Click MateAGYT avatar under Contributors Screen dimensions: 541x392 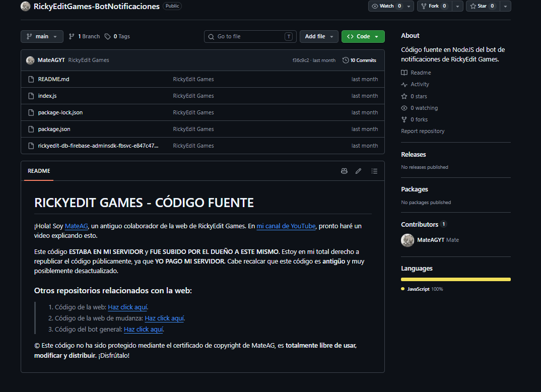(x=408, y=240)
